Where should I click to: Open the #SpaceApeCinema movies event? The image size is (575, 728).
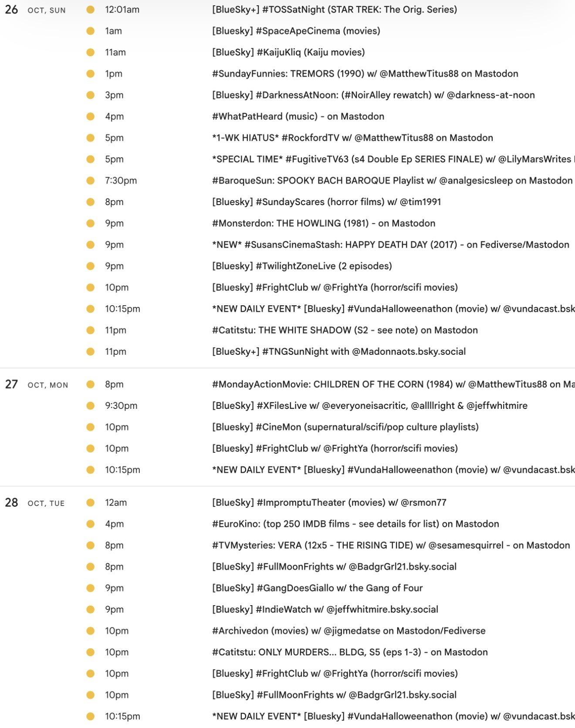[296, 31]
